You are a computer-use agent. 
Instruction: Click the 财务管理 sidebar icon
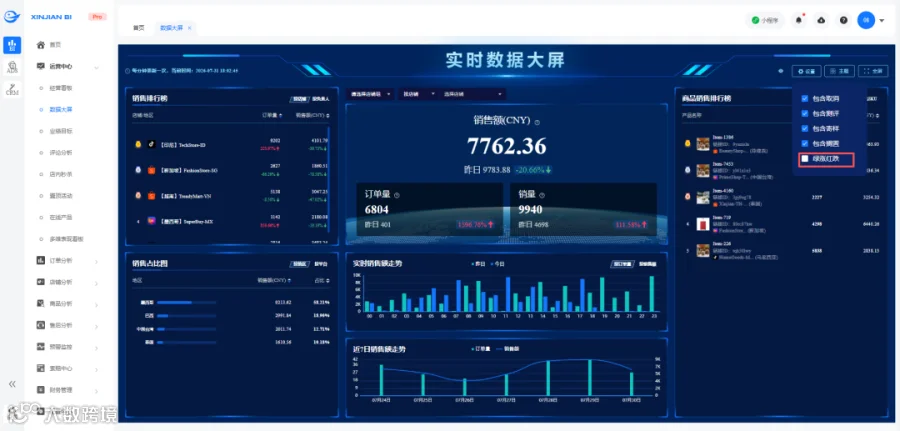40,390
